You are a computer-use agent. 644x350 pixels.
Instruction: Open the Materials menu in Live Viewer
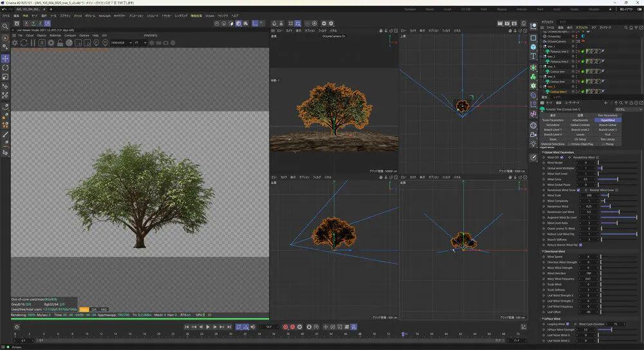click(x=55, y=35)
